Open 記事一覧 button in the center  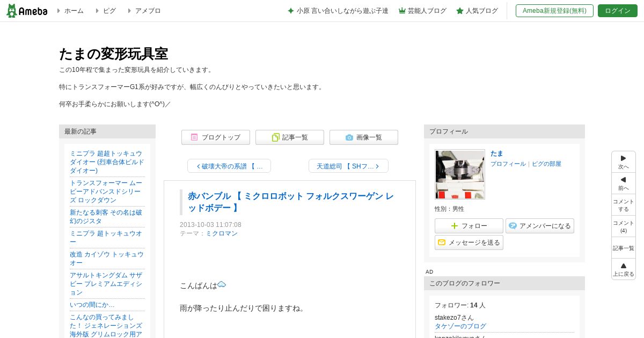coord(290,137)
